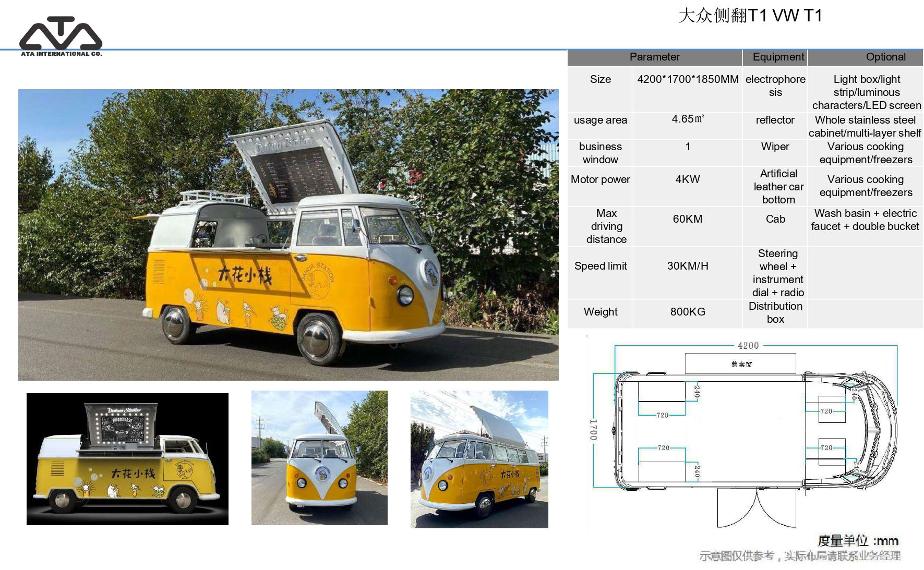
Task: Open the front-view van thumbnail
Action: point(319,458)
